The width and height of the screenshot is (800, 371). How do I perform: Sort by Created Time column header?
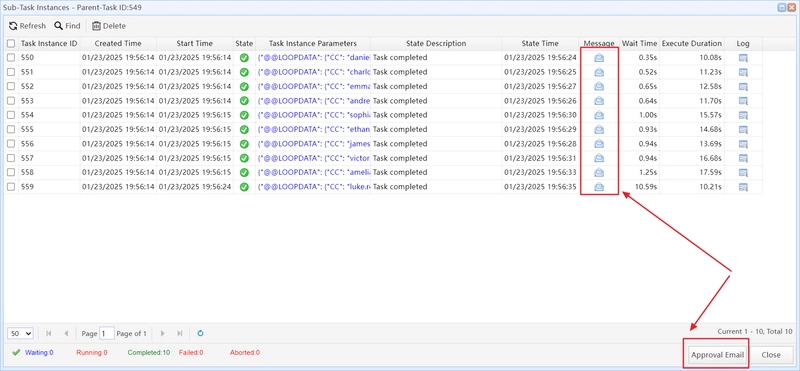point(118,44)
